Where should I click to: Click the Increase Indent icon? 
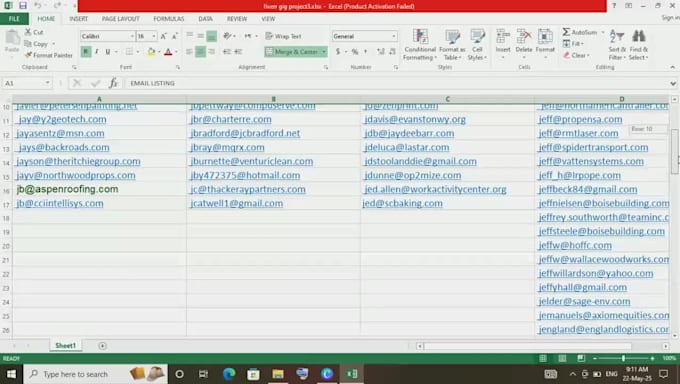tap(238, 52)
